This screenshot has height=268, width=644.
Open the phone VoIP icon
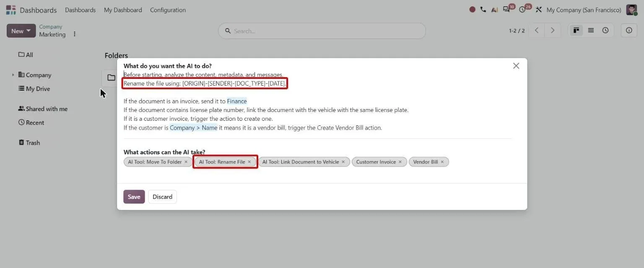tap(483, 10)
